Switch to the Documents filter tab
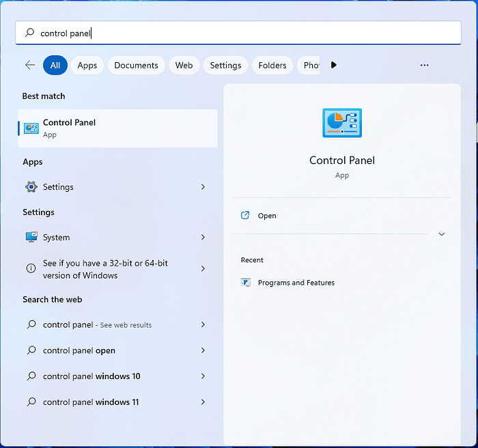 point(136,66)
